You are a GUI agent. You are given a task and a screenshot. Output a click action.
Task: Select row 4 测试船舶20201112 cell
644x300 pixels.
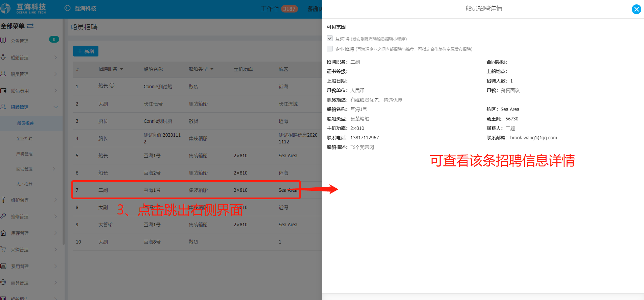162,138
